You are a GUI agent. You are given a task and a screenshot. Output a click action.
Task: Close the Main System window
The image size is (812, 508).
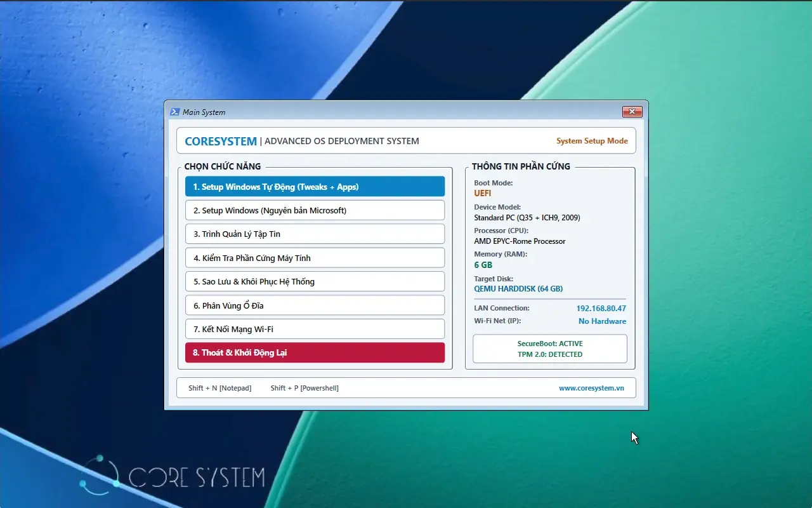[632, 112]
